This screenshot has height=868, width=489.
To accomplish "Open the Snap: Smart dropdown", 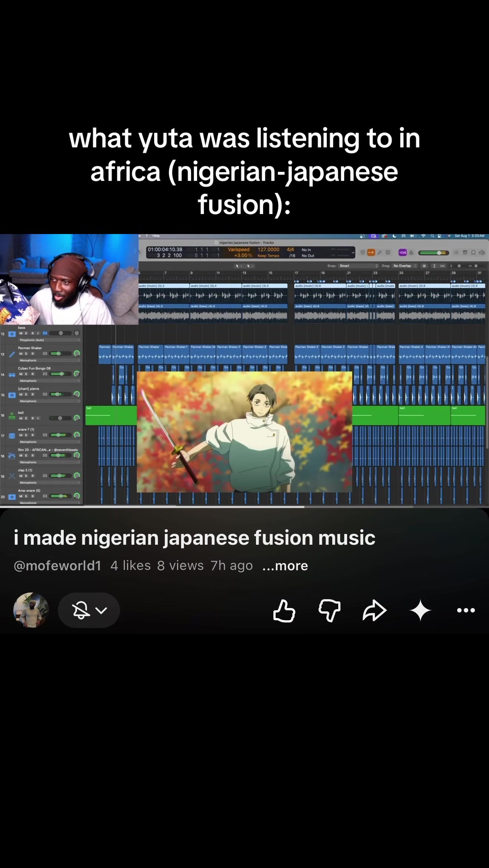I will pyautogui.click(x=359, y=266).
